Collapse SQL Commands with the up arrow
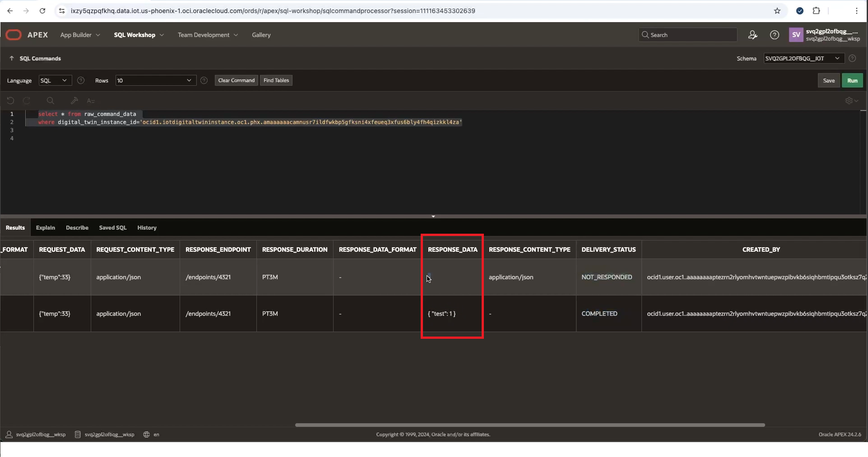Viewport: 868px width, 457px height. pos(11,58)
